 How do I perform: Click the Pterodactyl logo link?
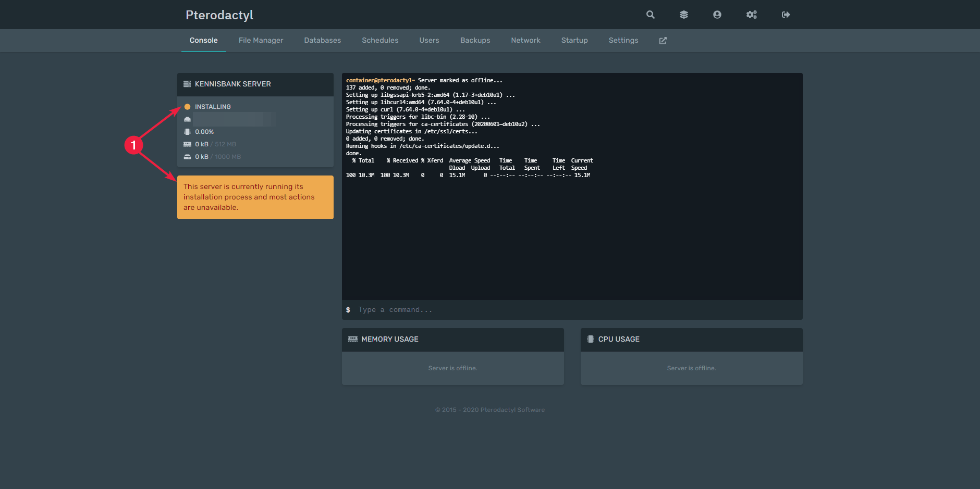pos(219,15)
